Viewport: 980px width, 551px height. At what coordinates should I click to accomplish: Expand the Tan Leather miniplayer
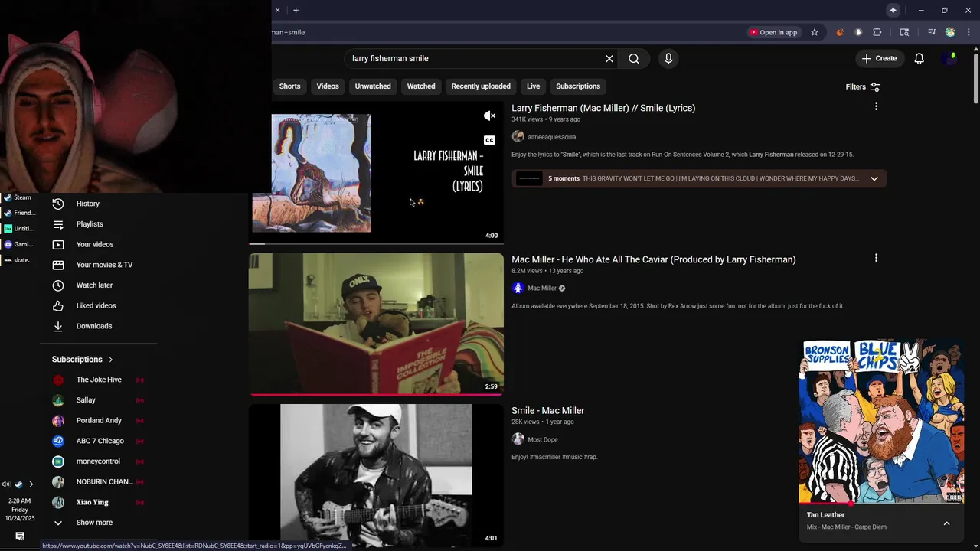coord(946,523)
